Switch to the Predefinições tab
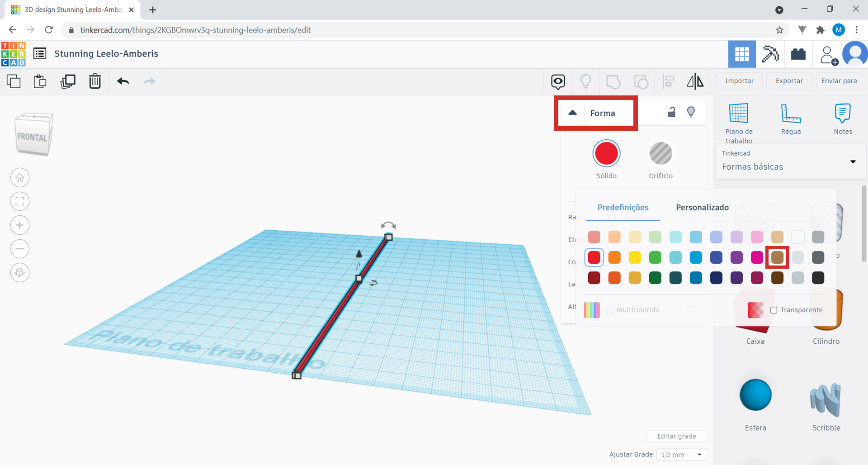Viewport: 868px width, 465px height. tap(623, 208)
